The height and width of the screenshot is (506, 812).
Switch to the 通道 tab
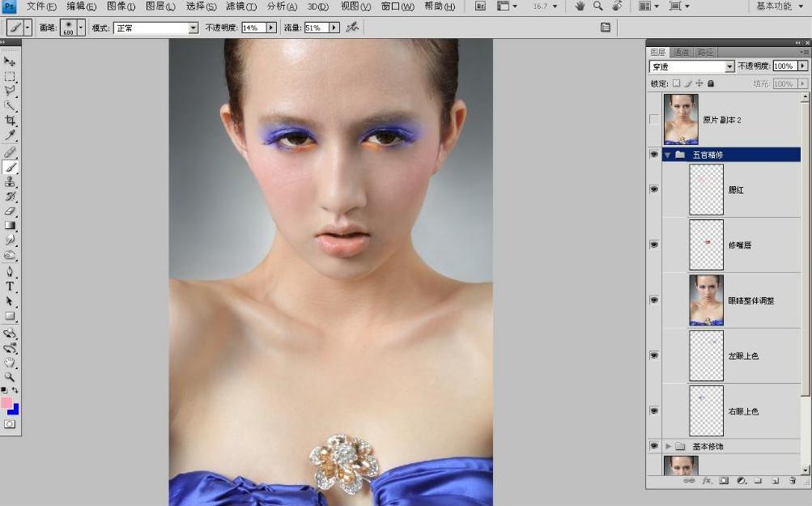(x=681, y=53)
